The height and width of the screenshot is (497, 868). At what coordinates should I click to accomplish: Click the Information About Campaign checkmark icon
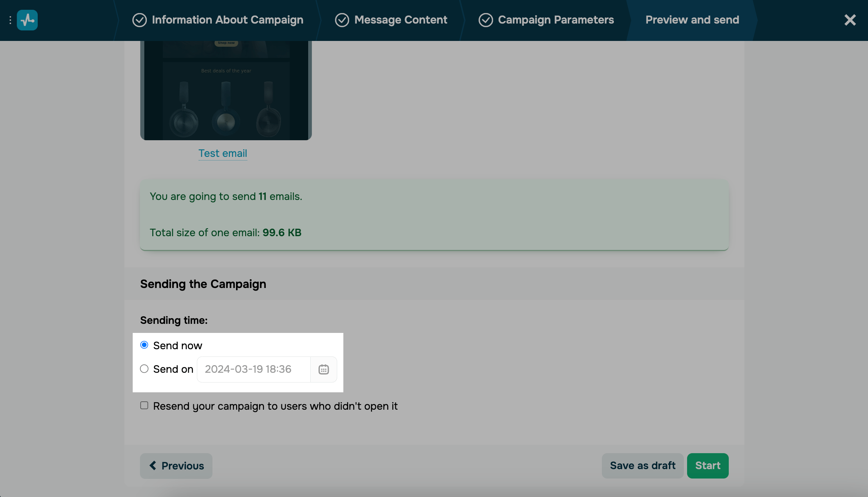140,20
